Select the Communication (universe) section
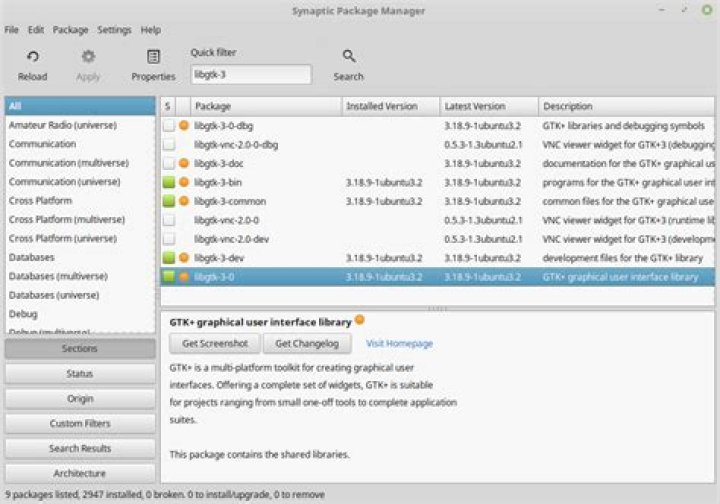 (x=80, y=181)
